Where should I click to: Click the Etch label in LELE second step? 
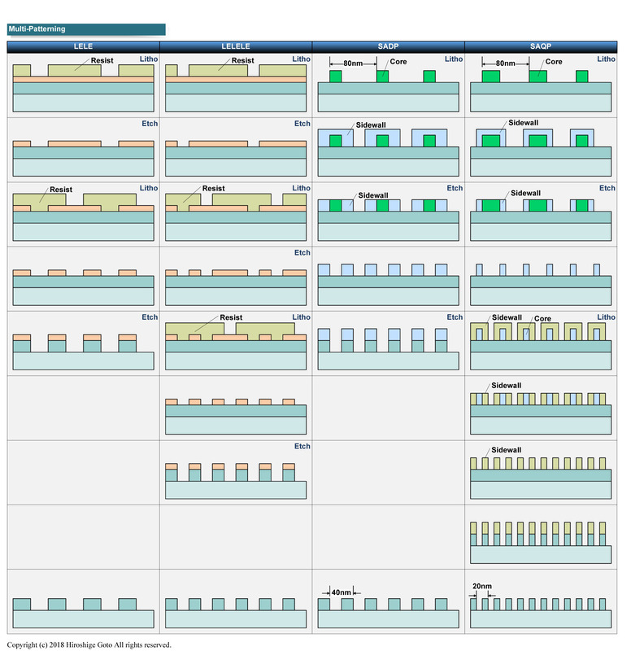point(150,124)
